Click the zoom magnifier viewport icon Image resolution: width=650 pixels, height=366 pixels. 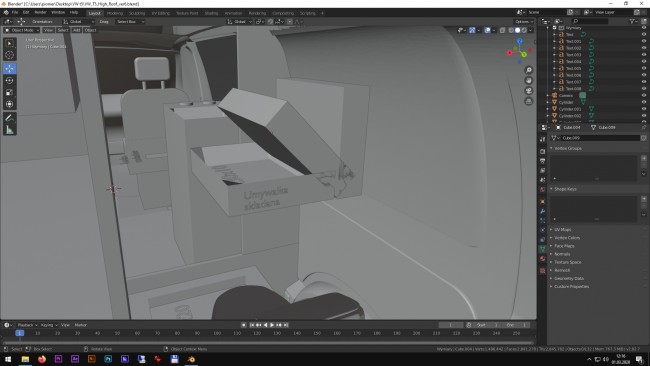tap(529, 70)
